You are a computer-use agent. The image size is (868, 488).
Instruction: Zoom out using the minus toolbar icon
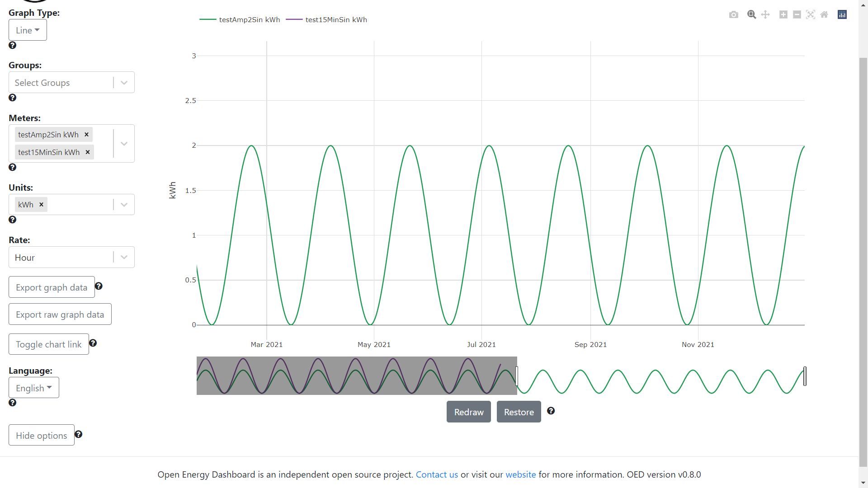click(x=797, y=14)
